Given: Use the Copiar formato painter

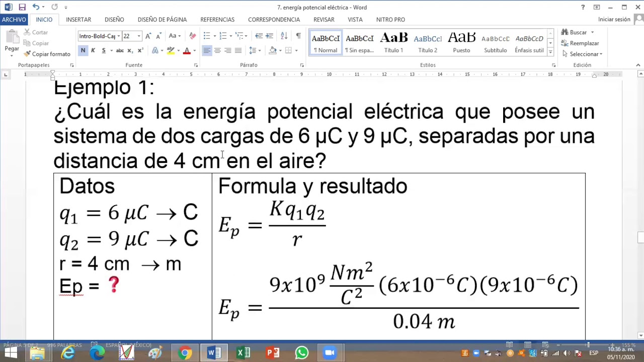Looking at the screenshot, I should pyautogui.click(x=47, y=54).
